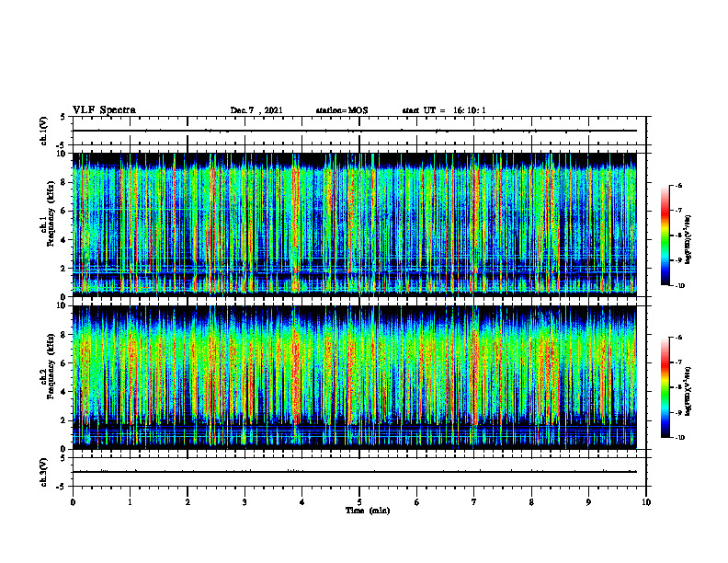Click the "4" kHz tick on ch.1 frequency axis

[x=64, y=239]
